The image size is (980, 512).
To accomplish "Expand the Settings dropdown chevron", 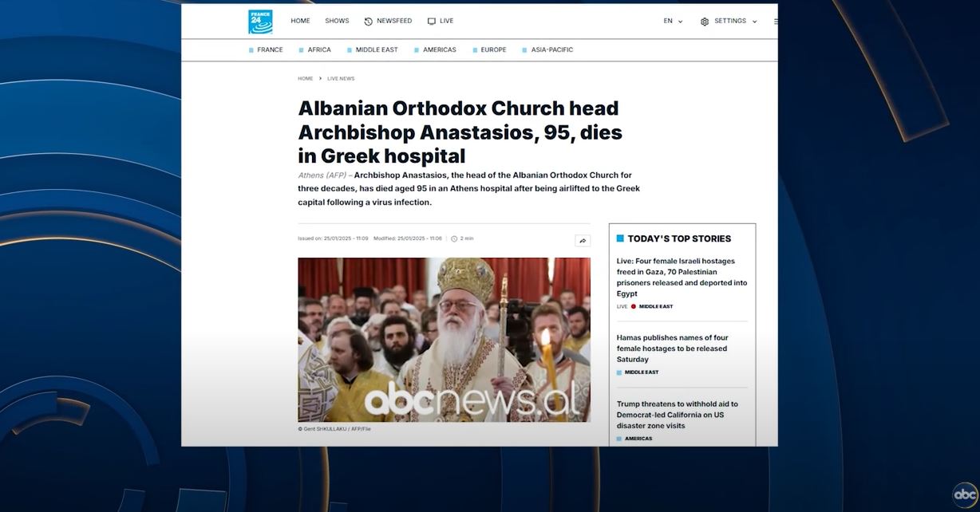I will click(754, 22).
